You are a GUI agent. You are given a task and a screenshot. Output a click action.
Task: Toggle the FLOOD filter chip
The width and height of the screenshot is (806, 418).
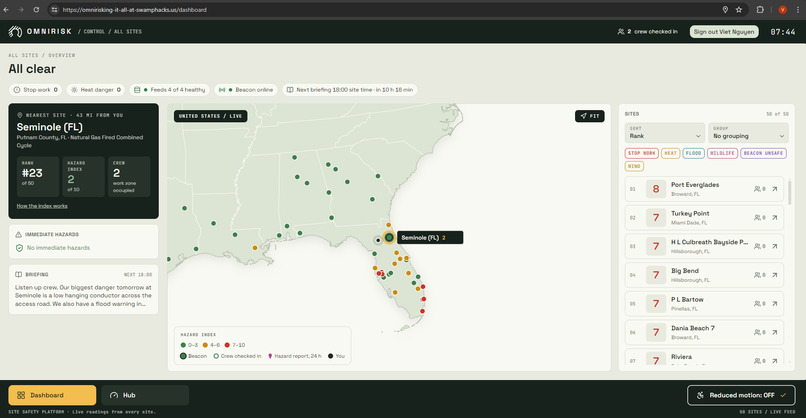[x=693, y=153]
